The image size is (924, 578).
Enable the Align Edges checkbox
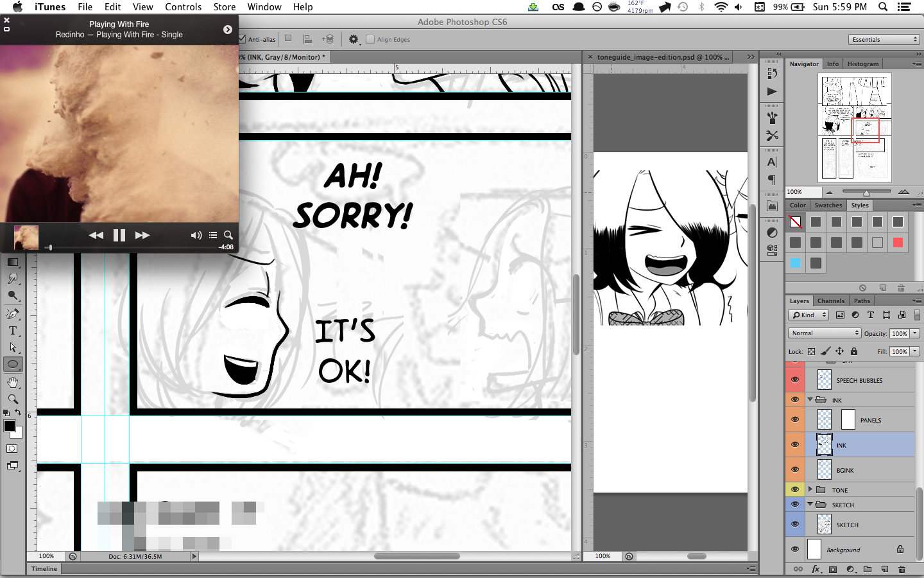(x=370, y=39)
